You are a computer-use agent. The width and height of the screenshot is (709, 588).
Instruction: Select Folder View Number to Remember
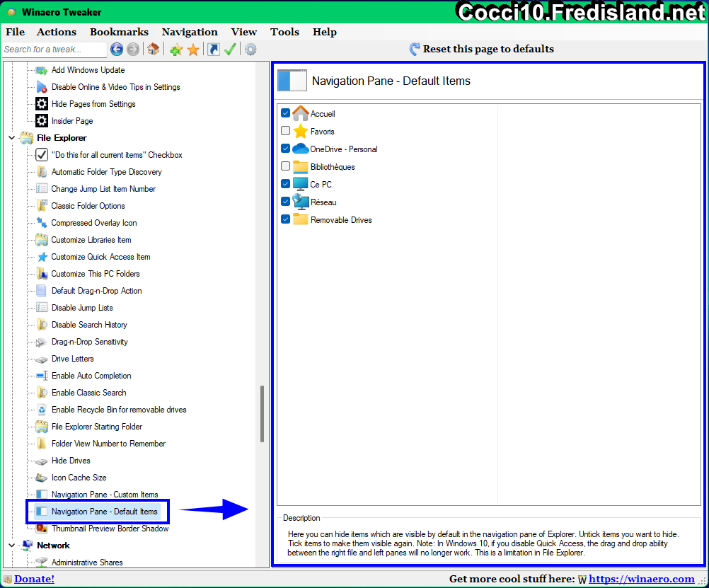pos(108,444)
